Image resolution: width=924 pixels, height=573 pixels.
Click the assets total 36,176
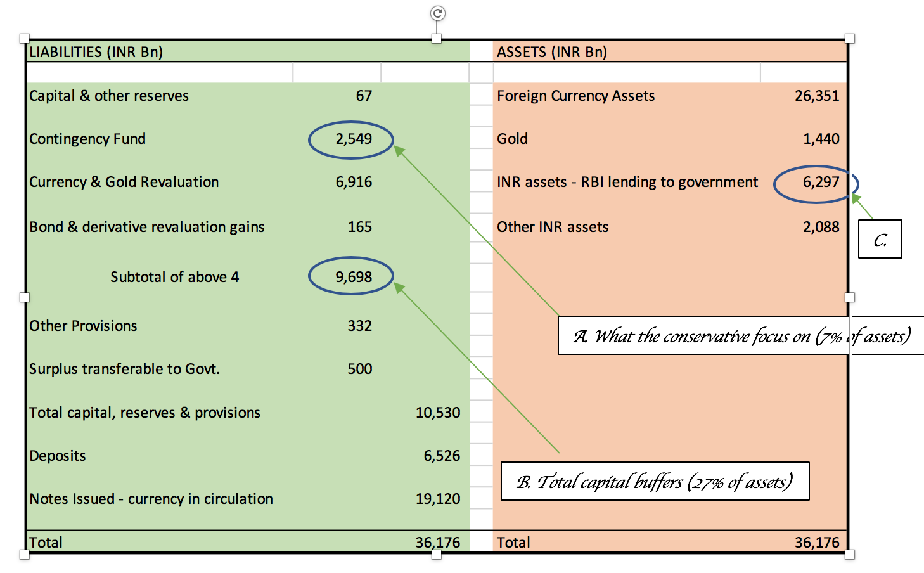pos(817,543)
